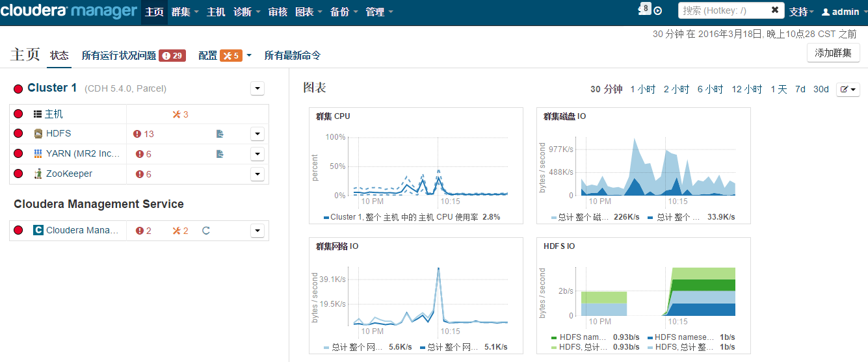Click the 添加群集 button
The width and height of the screenshot is (868, 362).
click(834, 53)
